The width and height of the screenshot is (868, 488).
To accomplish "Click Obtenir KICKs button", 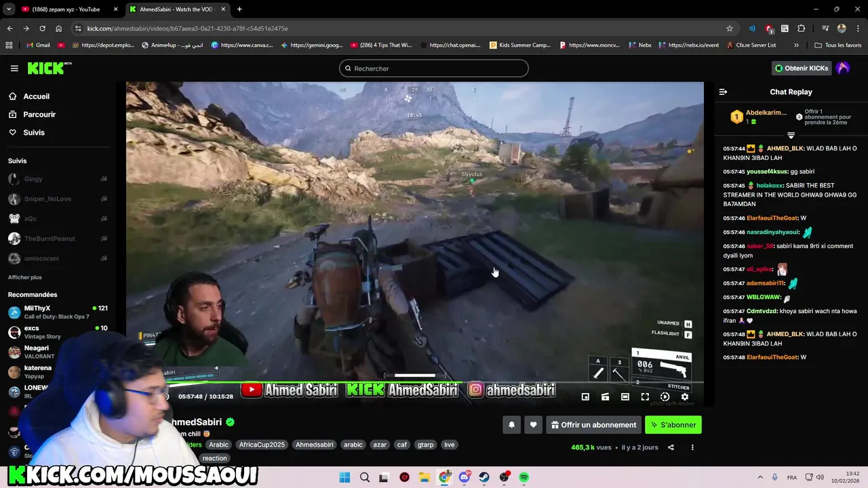I will click(x=802, y=68).
